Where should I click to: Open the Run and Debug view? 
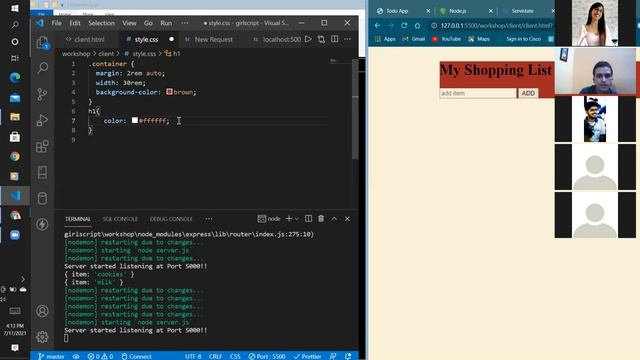pyautogui.click(x=42, y=120)
